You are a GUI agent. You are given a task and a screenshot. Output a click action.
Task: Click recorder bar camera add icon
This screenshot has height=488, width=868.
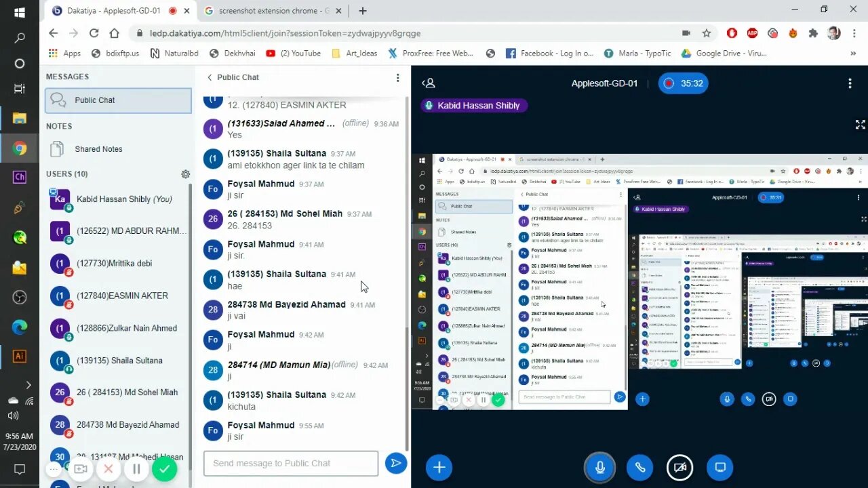click(x=81, y=469)
